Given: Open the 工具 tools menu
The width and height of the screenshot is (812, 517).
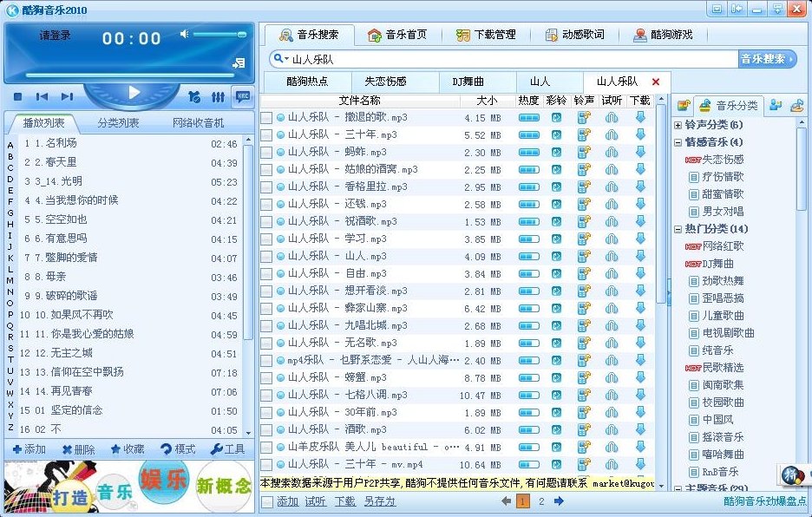Looking at the screenshot, I should click(x=228, y=449).
